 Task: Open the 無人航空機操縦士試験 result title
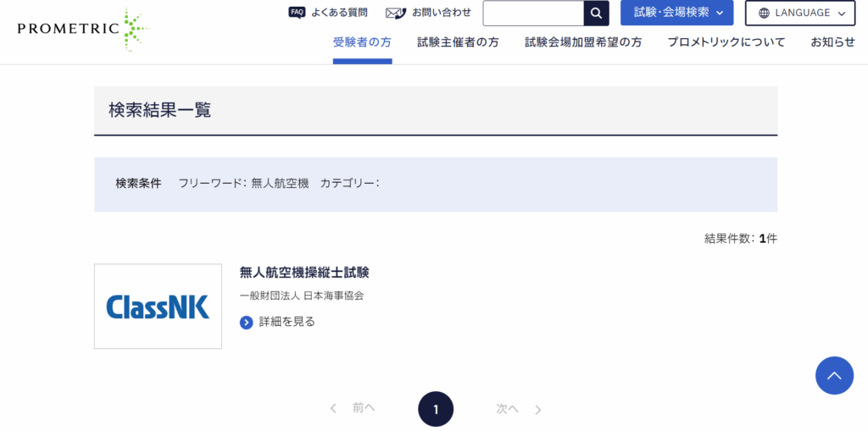(x=304, y=273)
